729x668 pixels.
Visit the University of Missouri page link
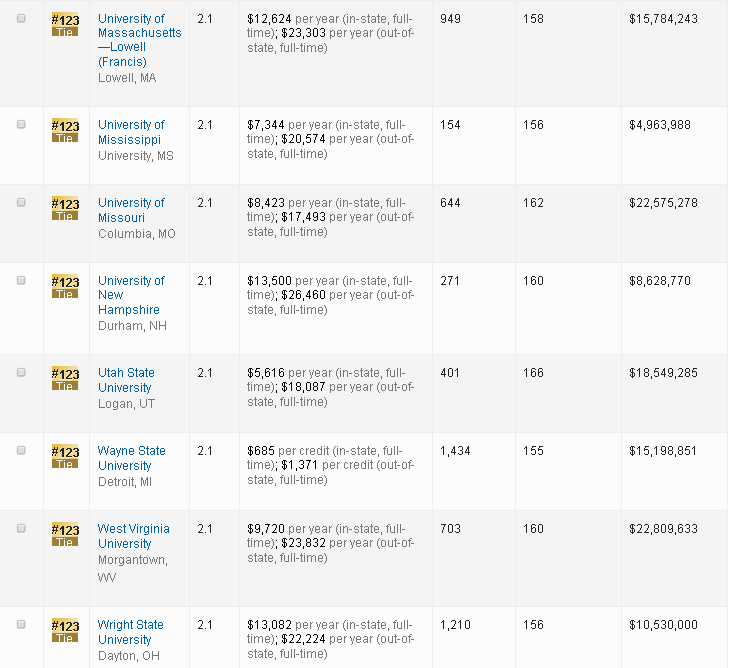coord(131,210)
